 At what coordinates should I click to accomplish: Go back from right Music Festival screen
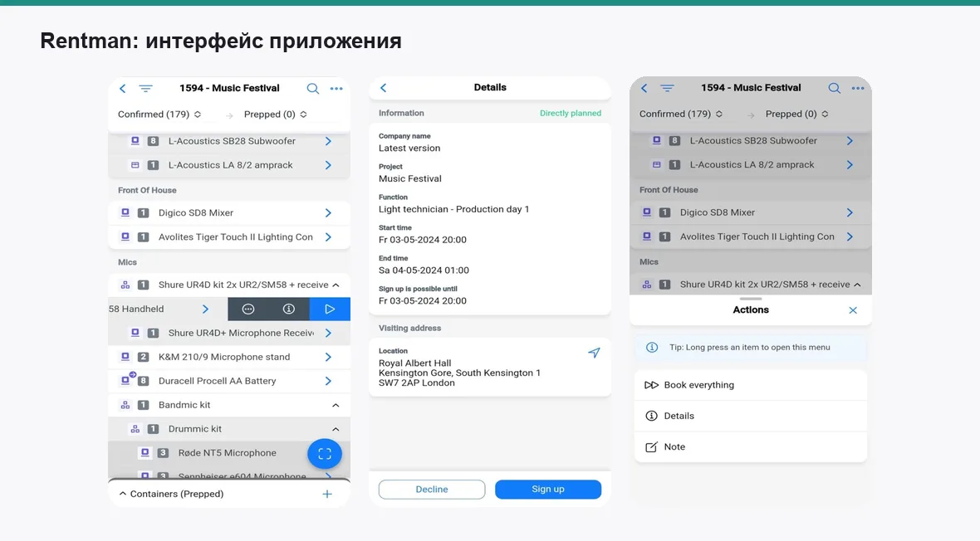tap(644, 88)
